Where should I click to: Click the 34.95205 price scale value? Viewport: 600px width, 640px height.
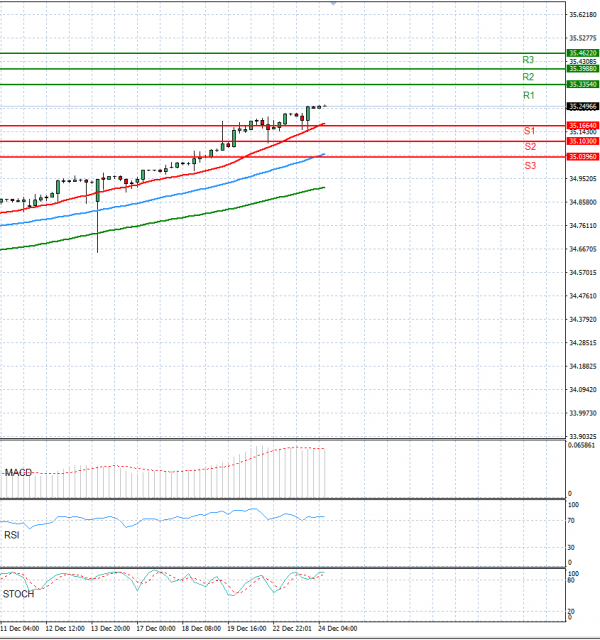tap(583, 179)
